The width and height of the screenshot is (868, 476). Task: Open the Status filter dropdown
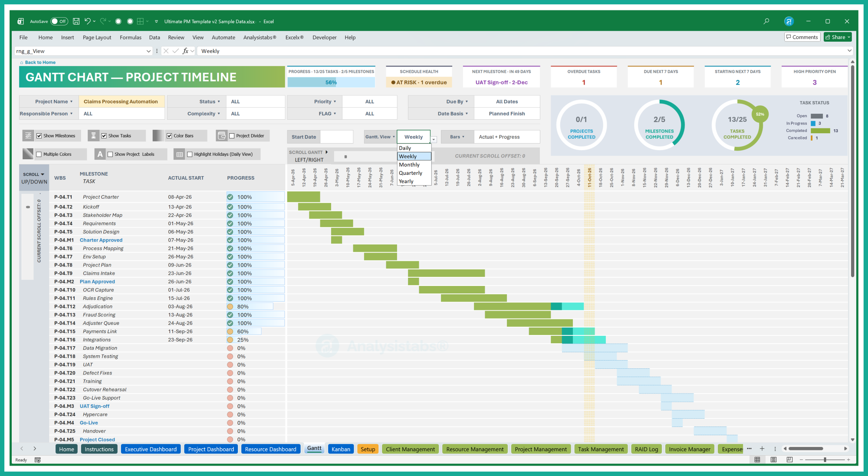tap(219, 102)
